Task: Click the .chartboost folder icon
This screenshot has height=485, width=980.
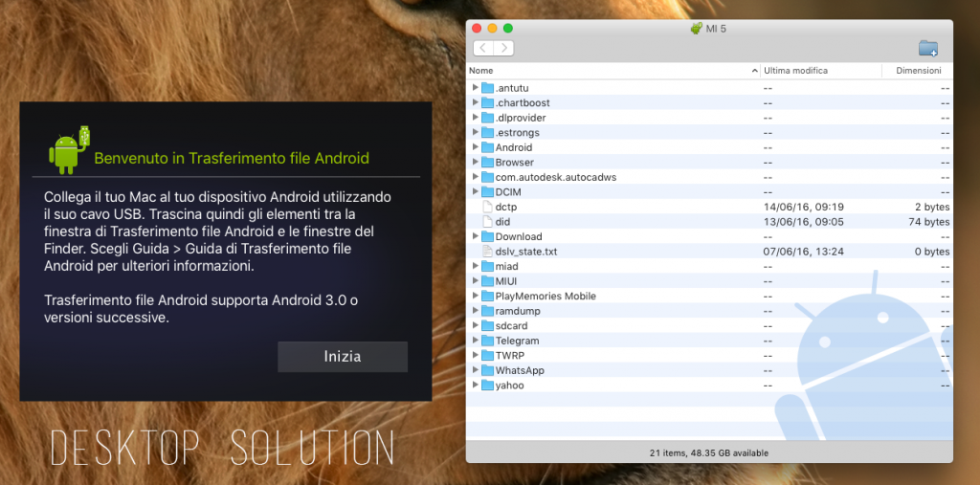Action: (487, 102)
